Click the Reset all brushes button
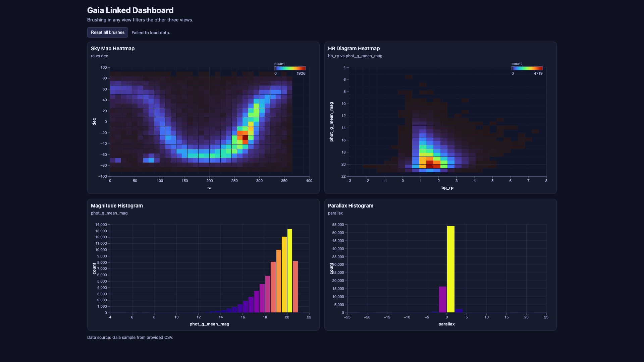This screenshot has height=362, width=644. coord(108,33)
